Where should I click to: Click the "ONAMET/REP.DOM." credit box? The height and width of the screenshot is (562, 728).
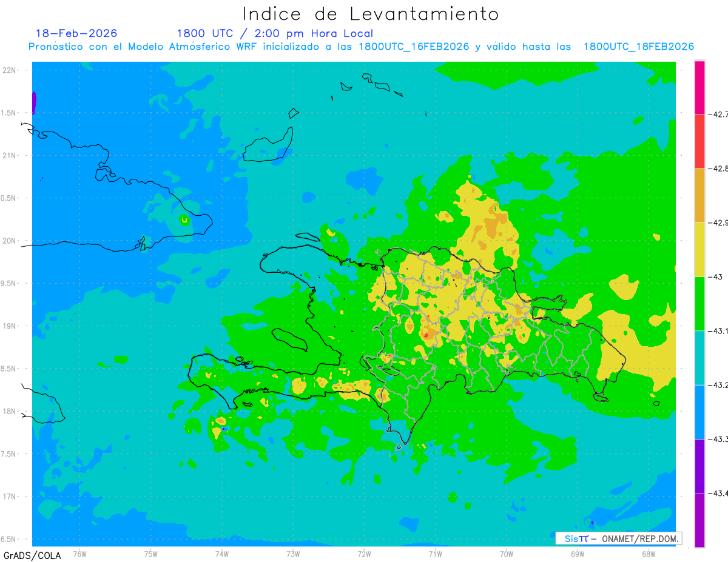click(x=619, y=538)
